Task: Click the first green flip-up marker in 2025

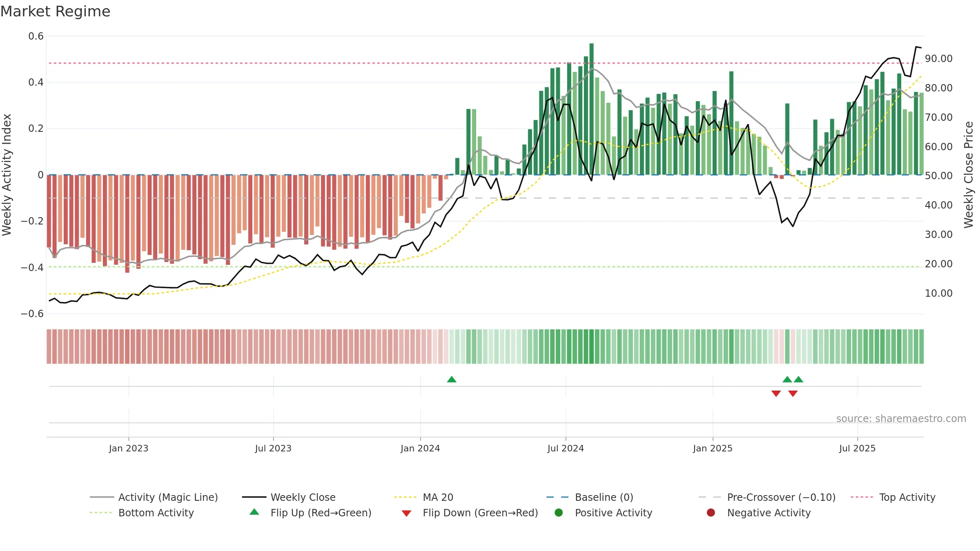Action: pyautogui.click(x=787, y=380)
